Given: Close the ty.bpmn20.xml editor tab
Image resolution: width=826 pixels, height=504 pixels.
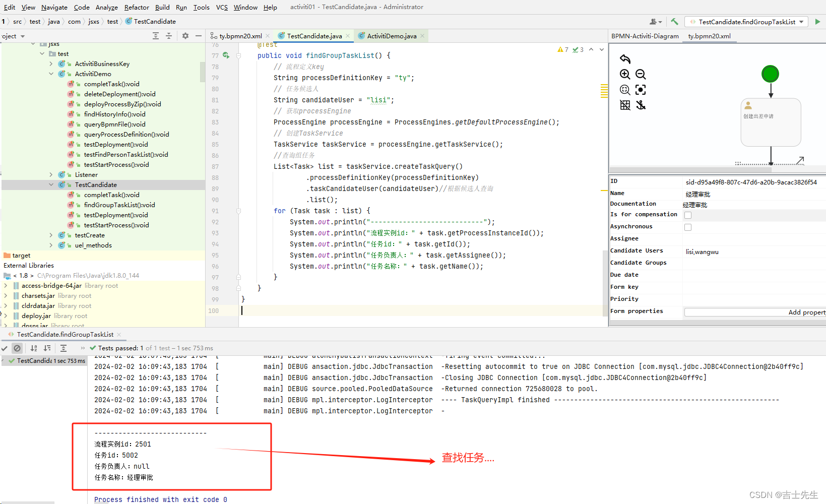Looking at the screenshot, I should pyautogui.click(x=268, y=36).
